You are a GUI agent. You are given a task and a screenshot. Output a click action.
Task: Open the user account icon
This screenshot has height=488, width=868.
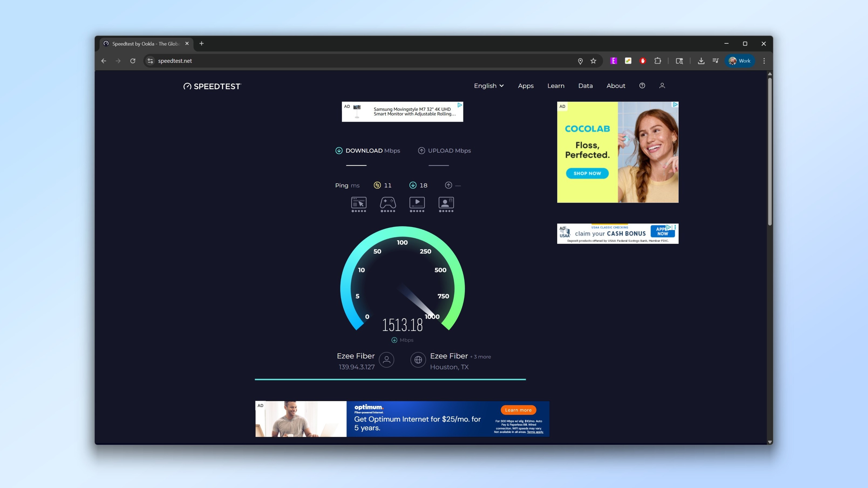[662, 86]
